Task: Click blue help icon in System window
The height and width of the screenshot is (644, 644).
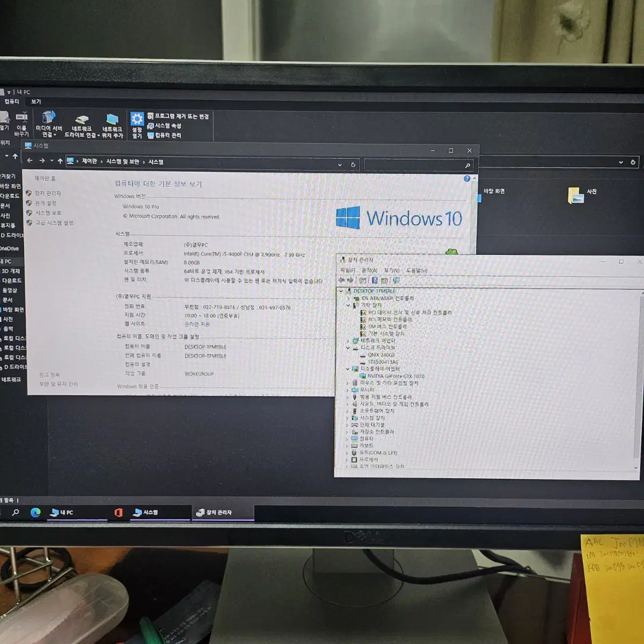Action: [466, 179]
